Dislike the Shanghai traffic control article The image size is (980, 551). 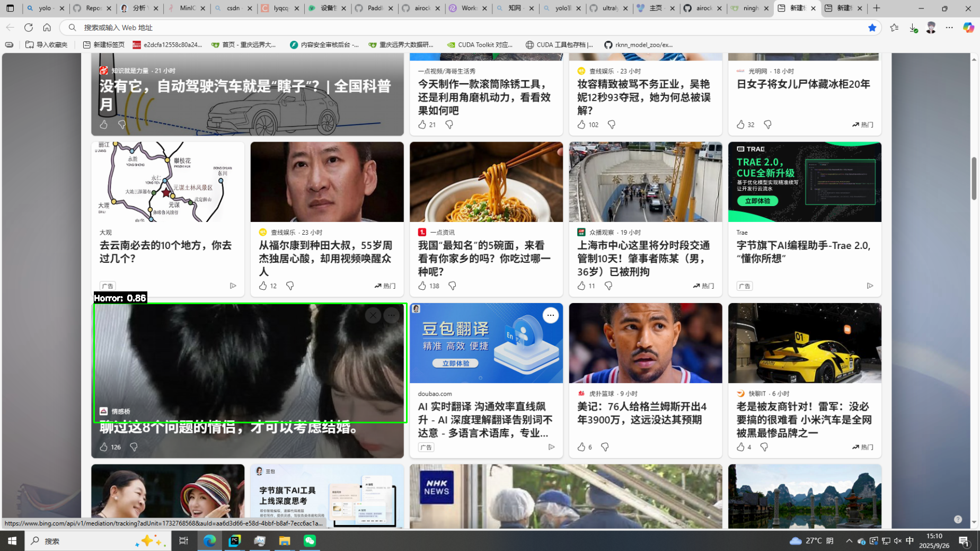click(608, 286)
